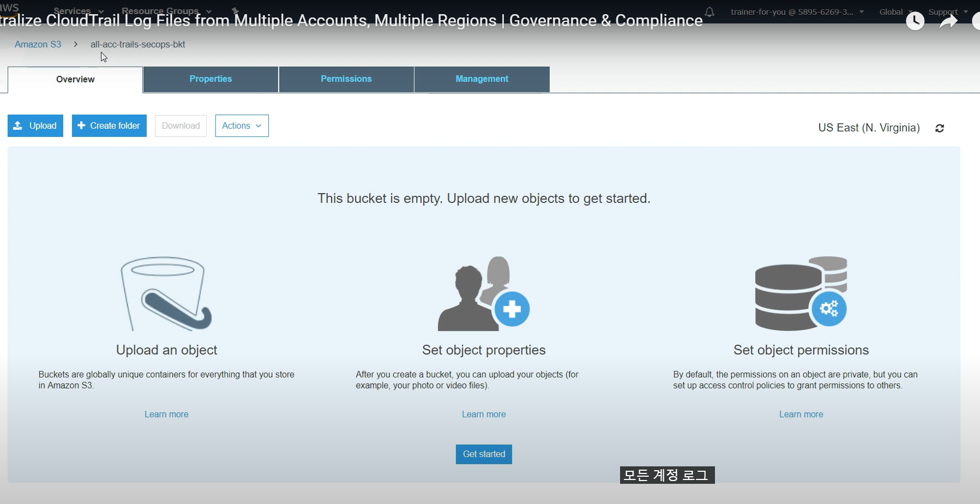
Task: Open Learn more under Set object permissions
Action: [x=801, y=415]
